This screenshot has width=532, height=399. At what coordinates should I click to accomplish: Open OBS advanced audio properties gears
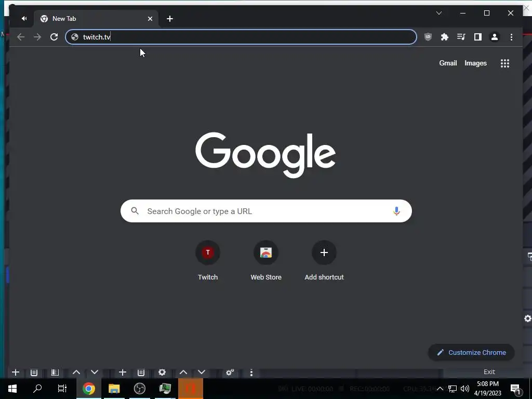tap(230, 373)
